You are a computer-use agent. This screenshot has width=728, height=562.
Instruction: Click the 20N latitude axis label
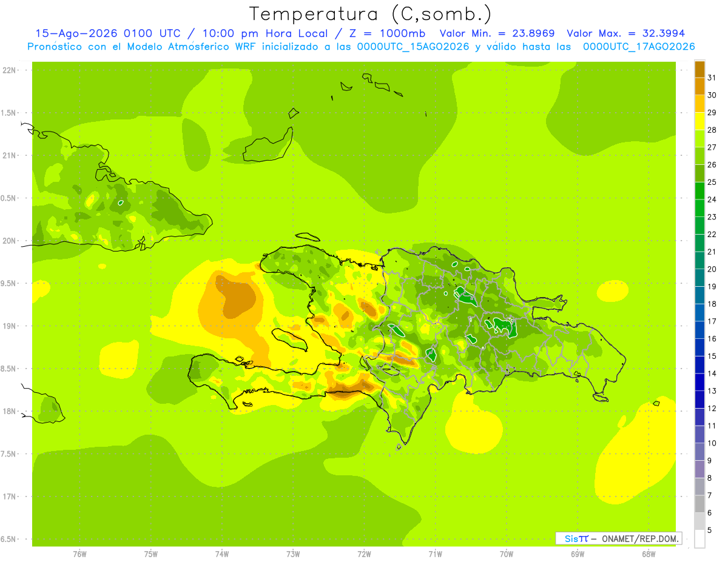(9, 241)
